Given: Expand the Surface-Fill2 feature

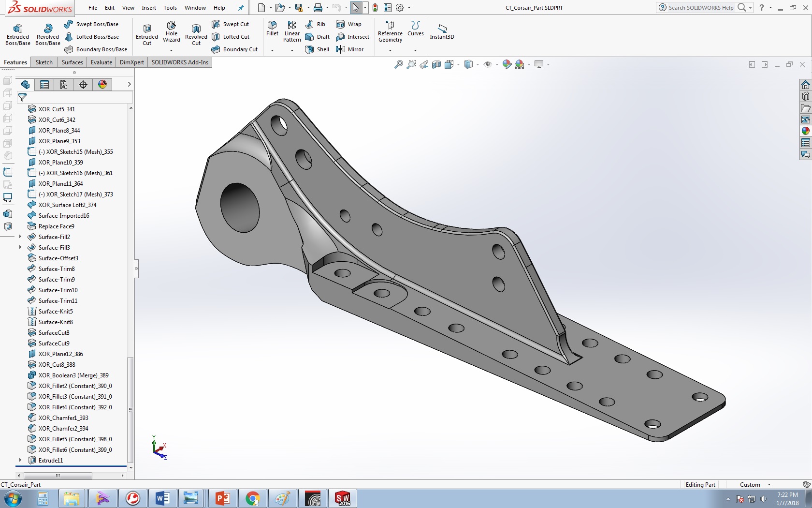Looking at the screenshot, I should pos(20,237).
